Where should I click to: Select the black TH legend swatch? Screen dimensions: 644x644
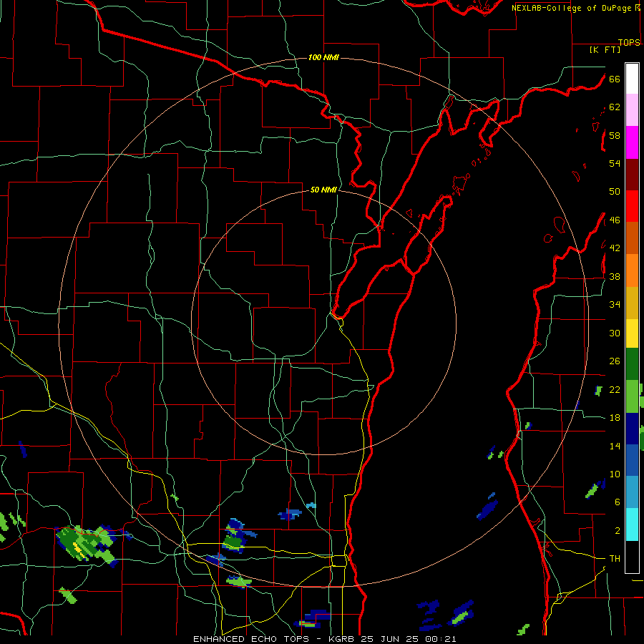[632, 557]
